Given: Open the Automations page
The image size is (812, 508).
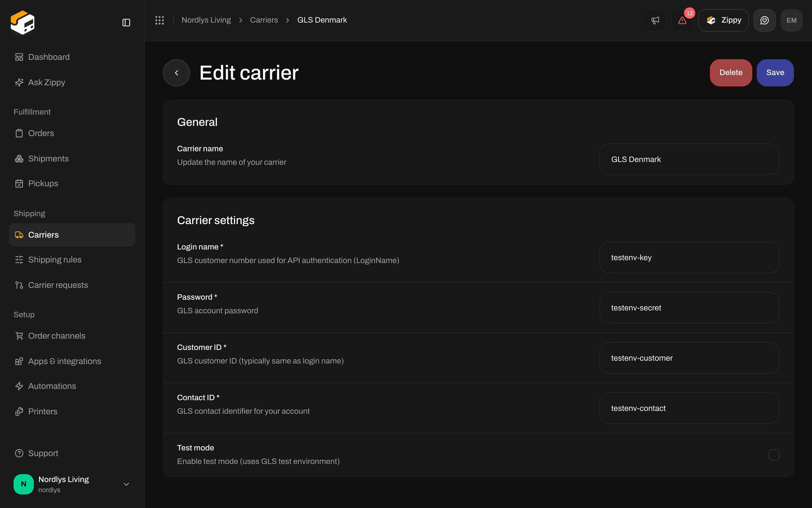Looking at the screenshot, I should 72,386.
